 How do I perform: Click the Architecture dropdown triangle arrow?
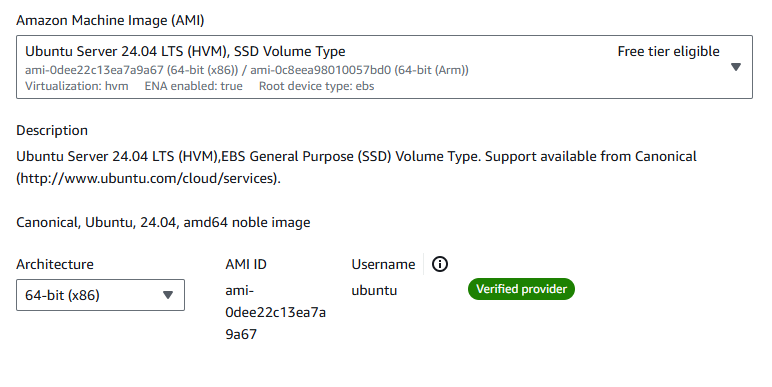tap(168, 295)
